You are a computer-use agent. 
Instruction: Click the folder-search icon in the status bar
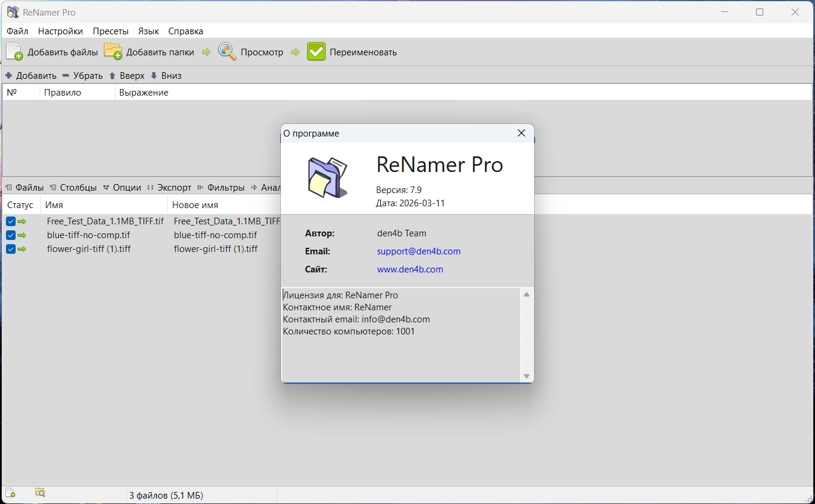tap(40, 493)
